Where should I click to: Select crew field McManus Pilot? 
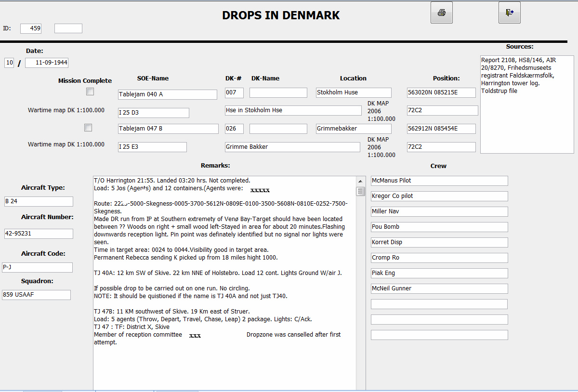439,181
